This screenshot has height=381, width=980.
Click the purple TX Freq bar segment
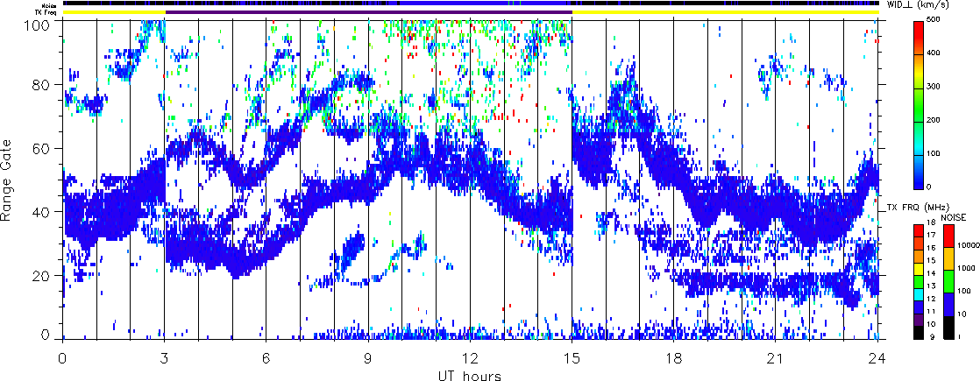pyautogui.click(x=368, y=12)
